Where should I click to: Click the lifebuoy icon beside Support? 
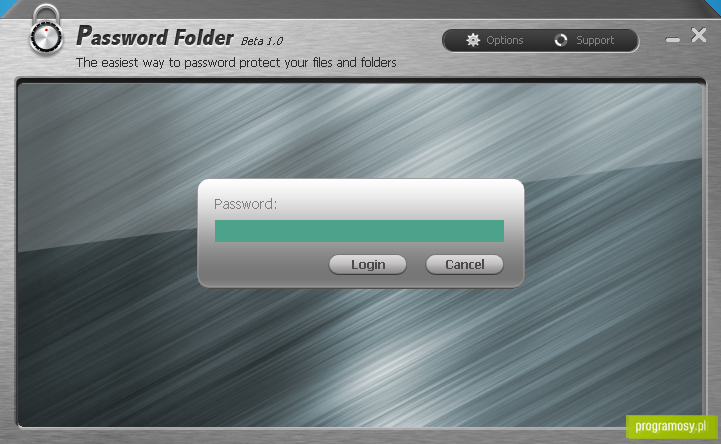click(561, 40)
